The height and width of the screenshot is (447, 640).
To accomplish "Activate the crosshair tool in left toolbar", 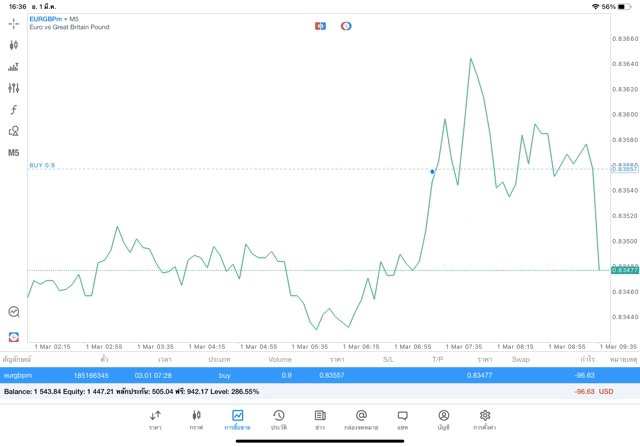I will (14, 24).
